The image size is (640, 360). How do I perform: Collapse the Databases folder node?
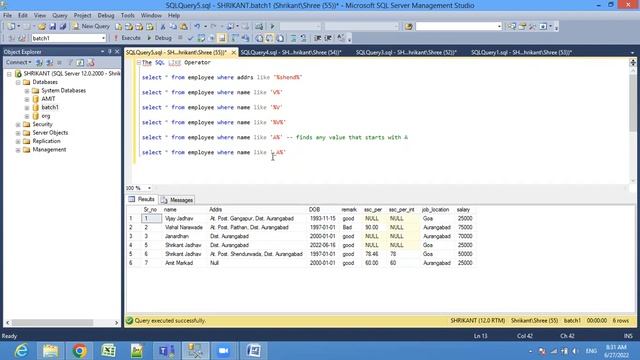click(x=18, y=82)
